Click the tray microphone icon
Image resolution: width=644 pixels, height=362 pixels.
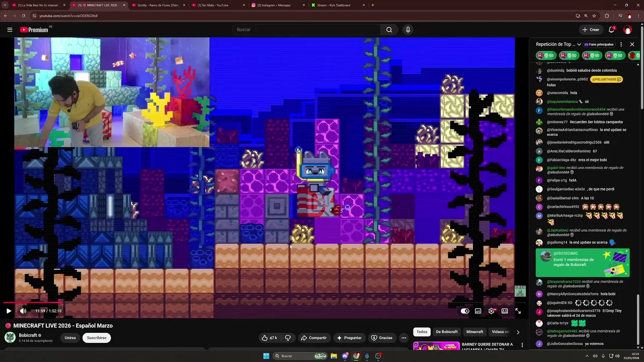coord(603,356)
